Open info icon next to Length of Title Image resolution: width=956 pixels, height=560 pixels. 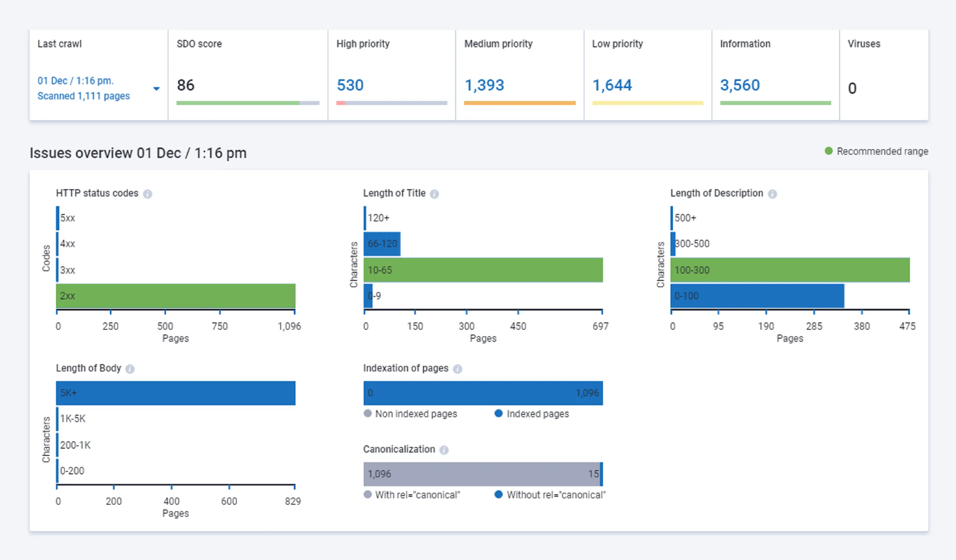(x=434, y=194)
